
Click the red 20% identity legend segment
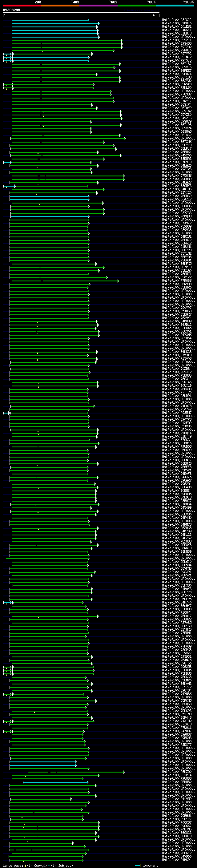[x=22, y=6]
